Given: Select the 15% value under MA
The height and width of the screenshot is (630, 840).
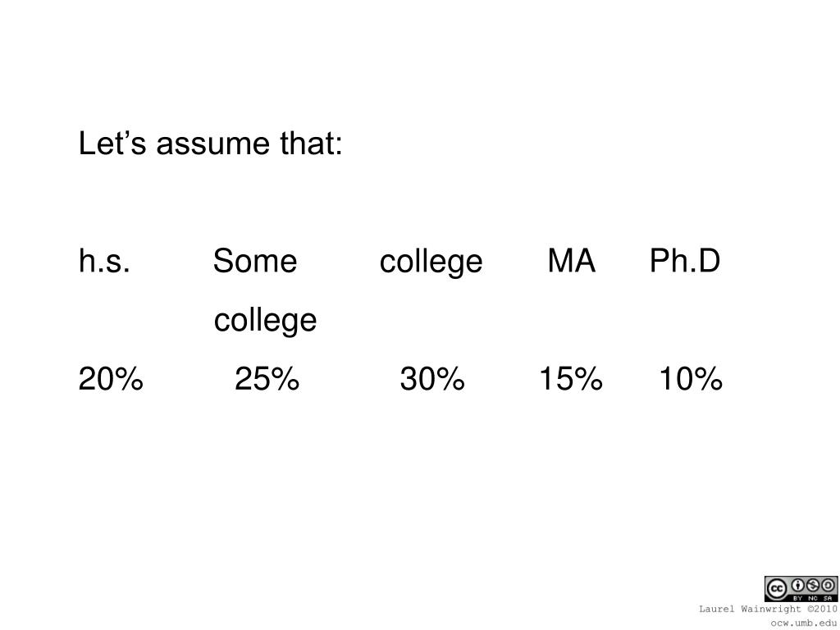Looking at the screenshot, I should tap(571, 379).
